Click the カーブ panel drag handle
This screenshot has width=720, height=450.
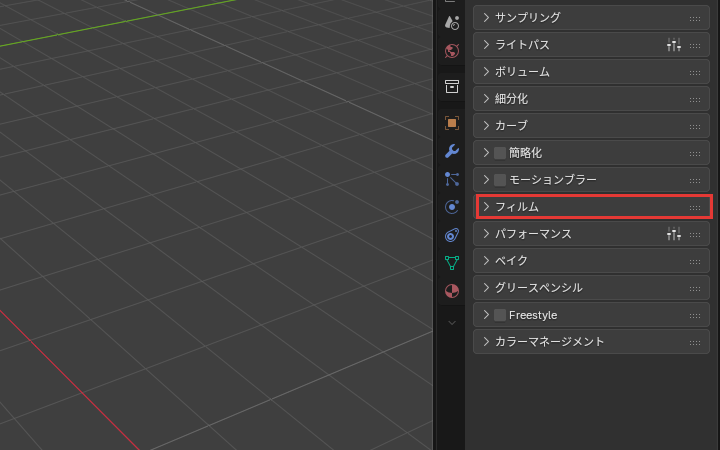coord(695,127)
